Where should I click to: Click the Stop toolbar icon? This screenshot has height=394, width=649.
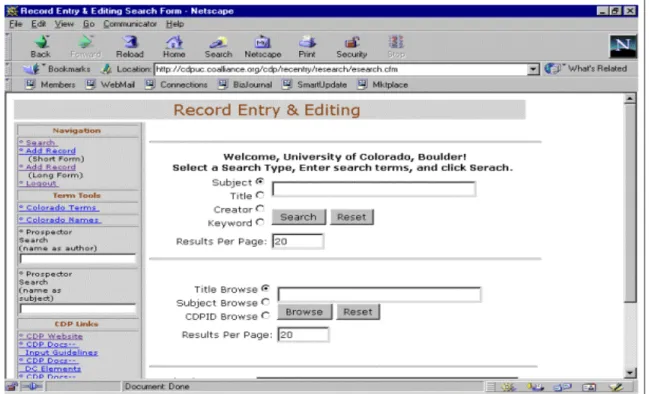pyautogui.click(x=396, y=46)
